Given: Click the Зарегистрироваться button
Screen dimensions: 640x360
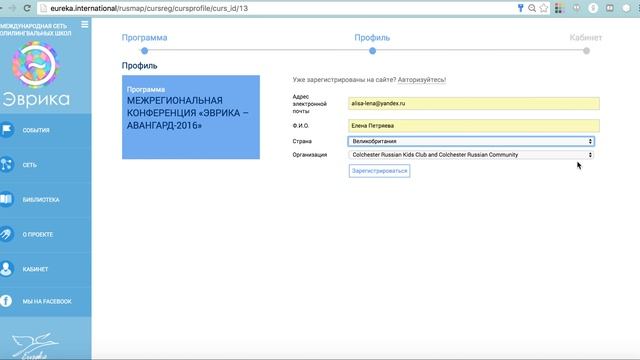Looking at the screenshot, I should point(380,171).
